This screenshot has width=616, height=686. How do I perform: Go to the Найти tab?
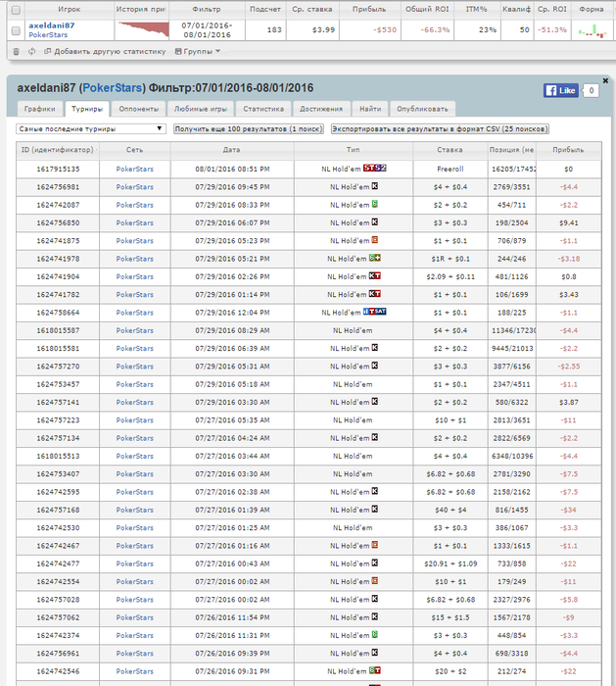click(370, 109)
